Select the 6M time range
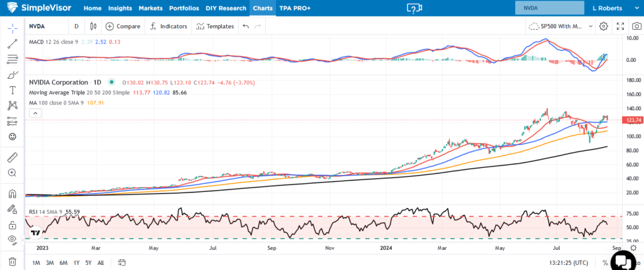Viewport: 644px width, 270px height. 64,262
